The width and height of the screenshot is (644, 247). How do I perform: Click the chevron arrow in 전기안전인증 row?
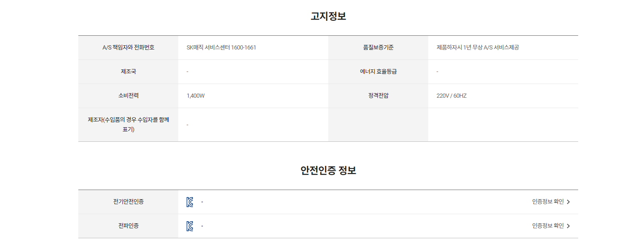568,202
